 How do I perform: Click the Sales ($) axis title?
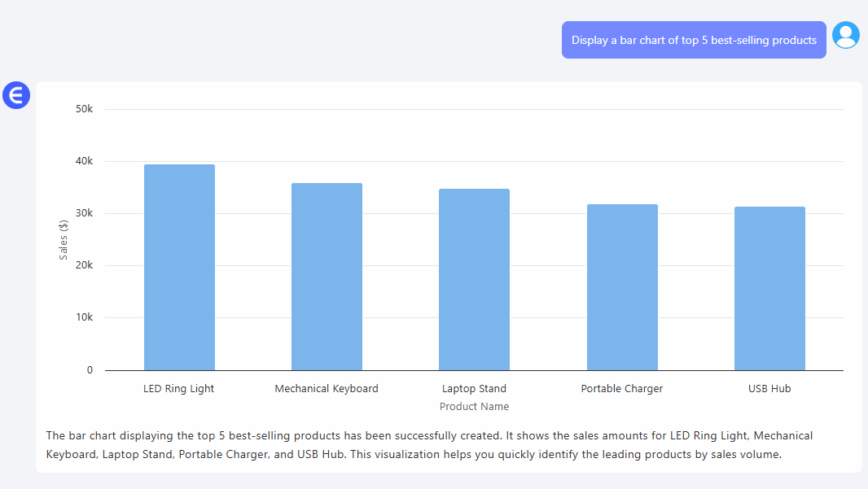coord(64,240)
